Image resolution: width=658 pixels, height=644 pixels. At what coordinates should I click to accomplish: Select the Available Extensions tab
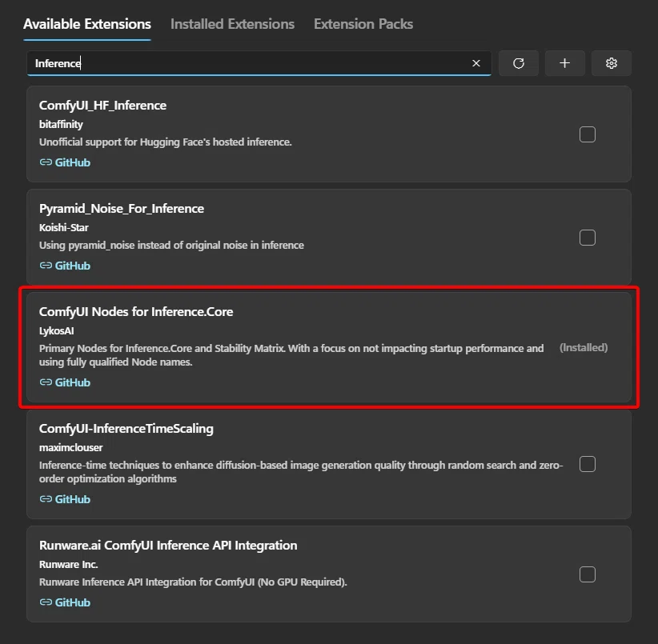(87, 24)
